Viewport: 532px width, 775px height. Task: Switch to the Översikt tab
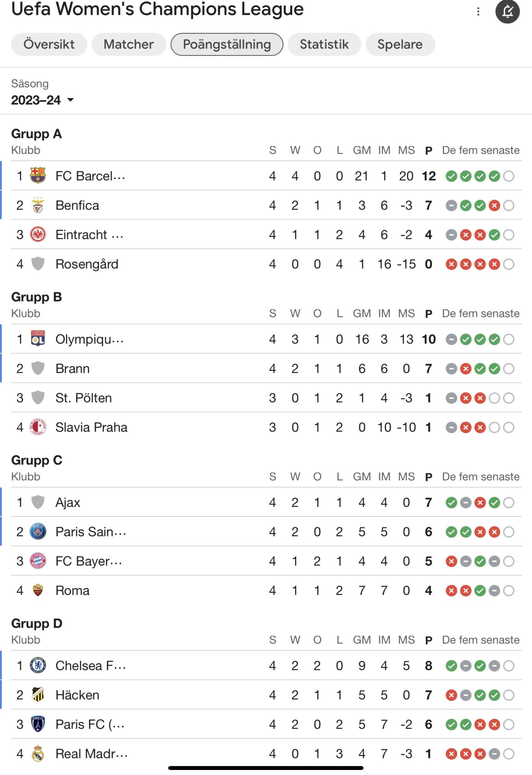click(49, 44)
